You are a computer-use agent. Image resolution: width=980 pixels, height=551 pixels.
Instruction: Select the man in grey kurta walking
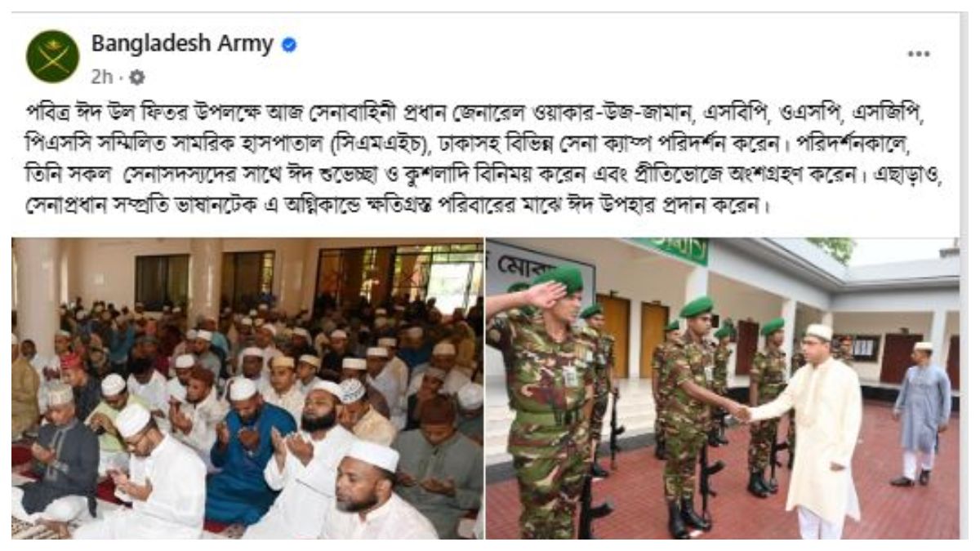(x=921, y=413)
